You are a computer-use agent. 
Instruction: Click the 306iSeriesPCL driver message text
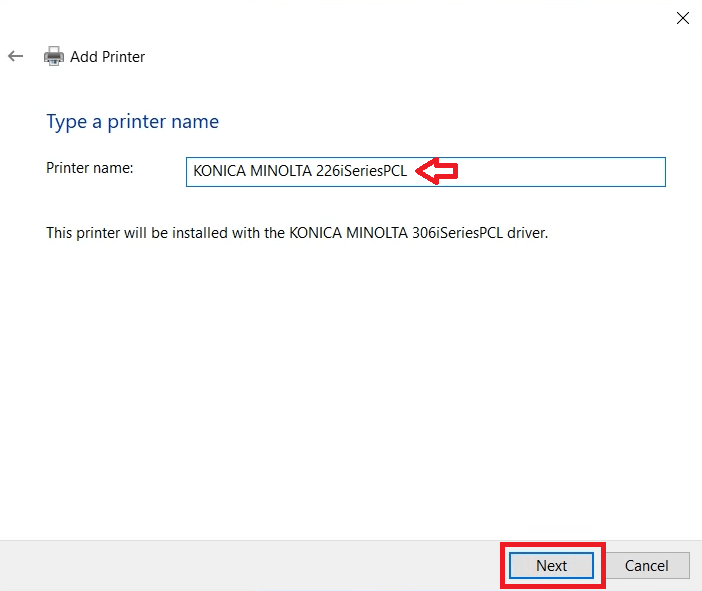(x=297, y=233)
